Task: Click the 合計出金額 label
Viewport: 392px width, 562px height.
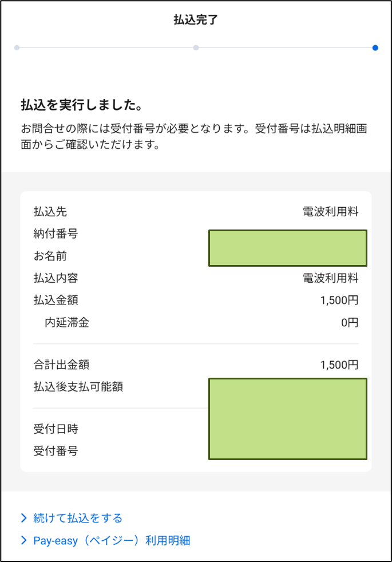Action: click(x=62, y=365)
